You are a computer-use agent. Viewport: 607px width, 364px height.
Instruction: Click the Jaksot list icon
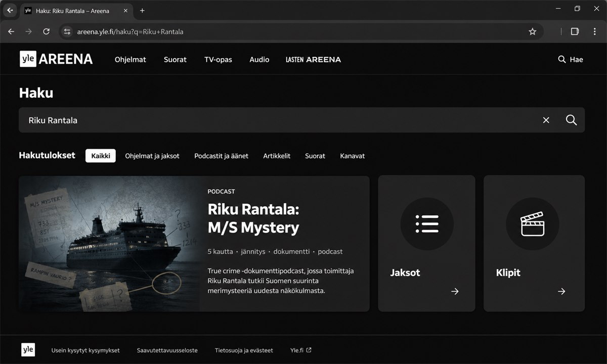pos(426,224)
